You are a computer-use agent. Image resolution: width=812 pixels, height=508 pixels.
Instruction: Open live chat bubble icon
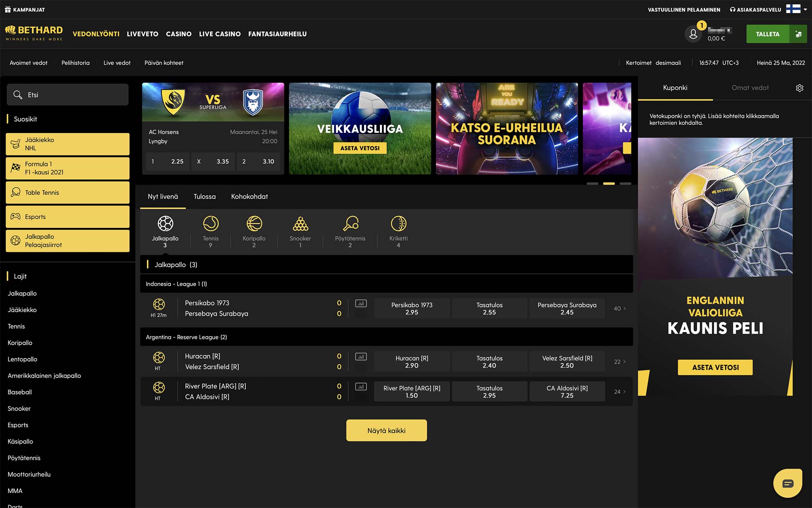pos(788,483)
